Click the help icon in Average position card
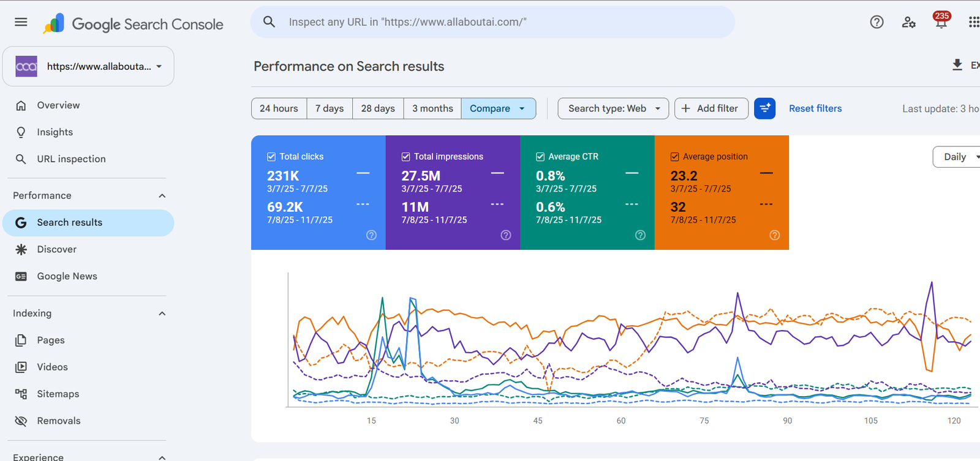Viewport: 980px width, 461px height. coord(774,235)
